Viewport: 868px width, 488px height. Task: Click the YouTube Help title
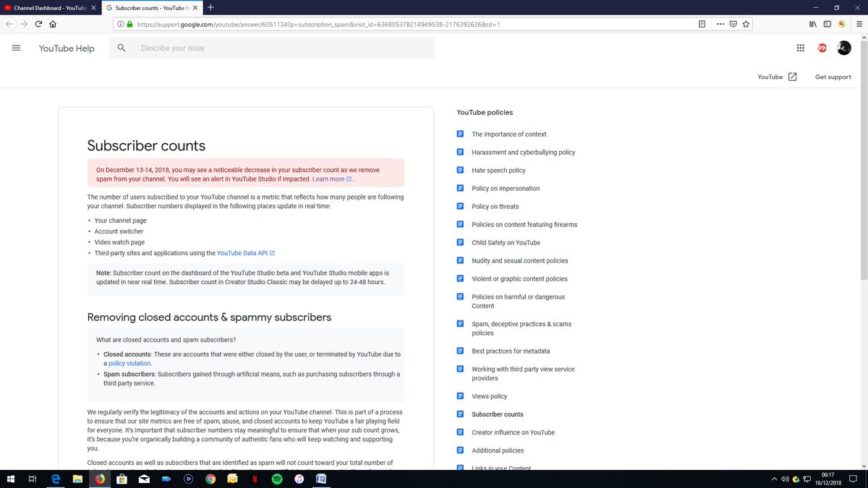click(67, 48)
